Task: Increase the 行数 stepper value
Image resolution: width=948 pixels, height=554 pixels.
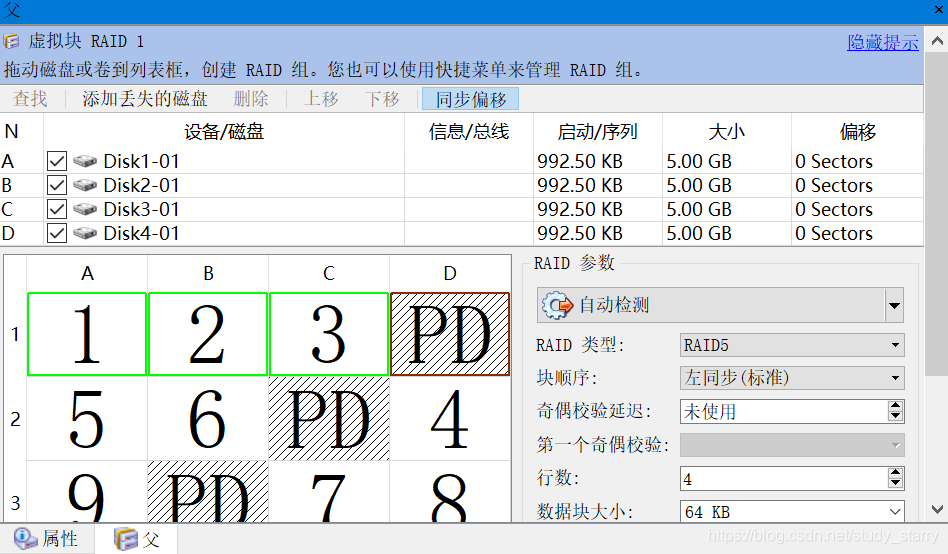Action: coord(895,473)
